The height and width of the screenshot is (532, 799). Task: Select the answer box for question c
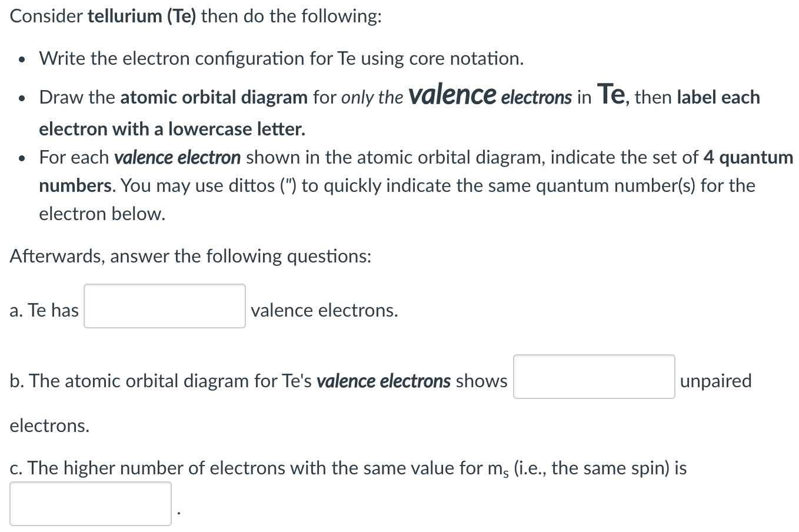pyautogui.click(x=90, y=503)
